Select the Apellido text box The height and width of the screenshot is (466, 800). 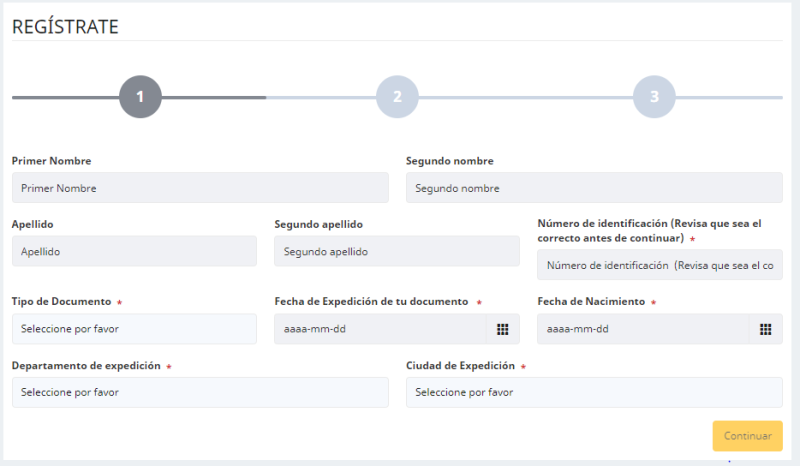[x=134, y=251]
